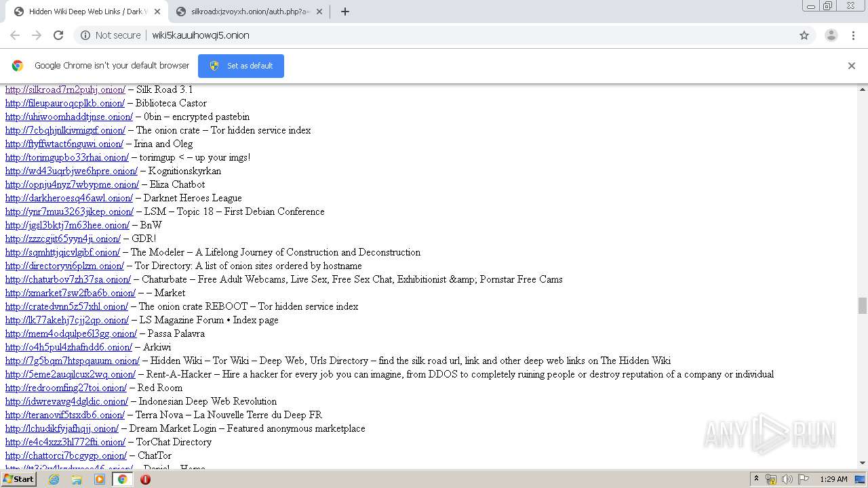This screenshot has width=868, height=488.
Task: Bookmark this page with the star icon
Action: coord(804,35)
